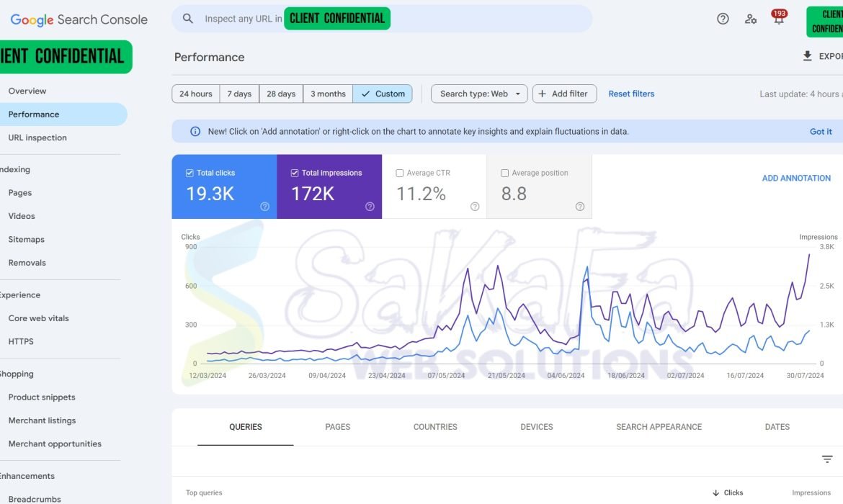Click the search magnifier icon
This screenshot has width=843, height=504.
tap(187, 18)
